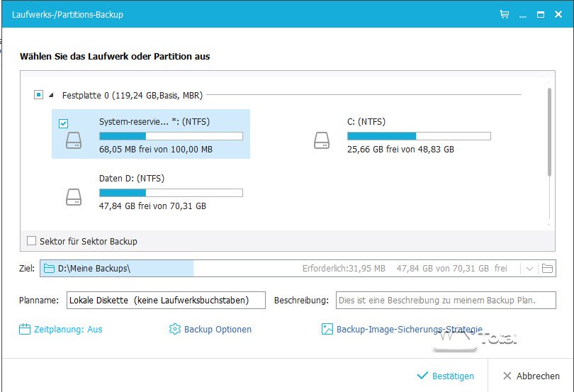Click the Planname text field
This screenshot has height=392, width=574.
(166, 301)
